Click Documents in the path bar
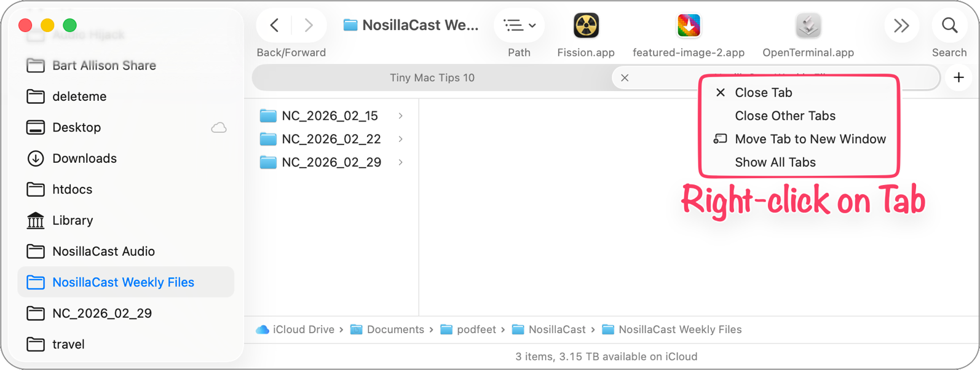 coord(387,329)
